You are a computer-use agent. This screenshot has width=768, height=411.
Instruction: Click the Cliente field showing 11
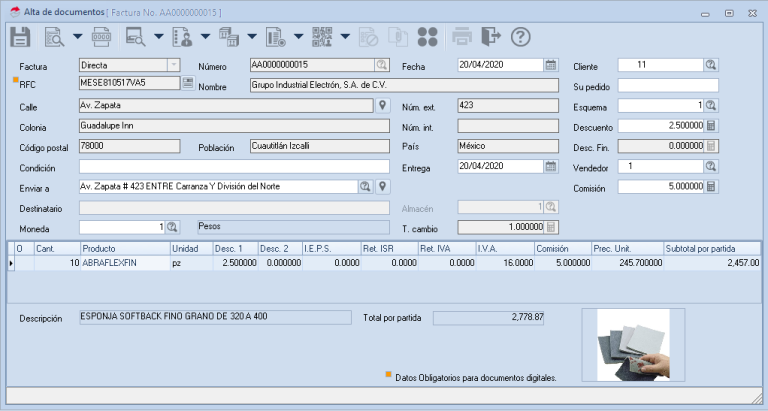pos(661,65)
